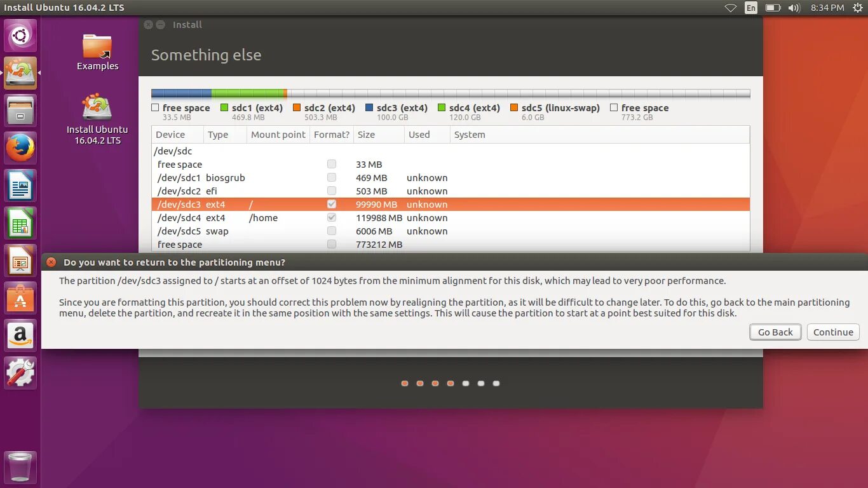Click the Format? column header
This screenshot has width=868, height=488.
coord(332,135)
